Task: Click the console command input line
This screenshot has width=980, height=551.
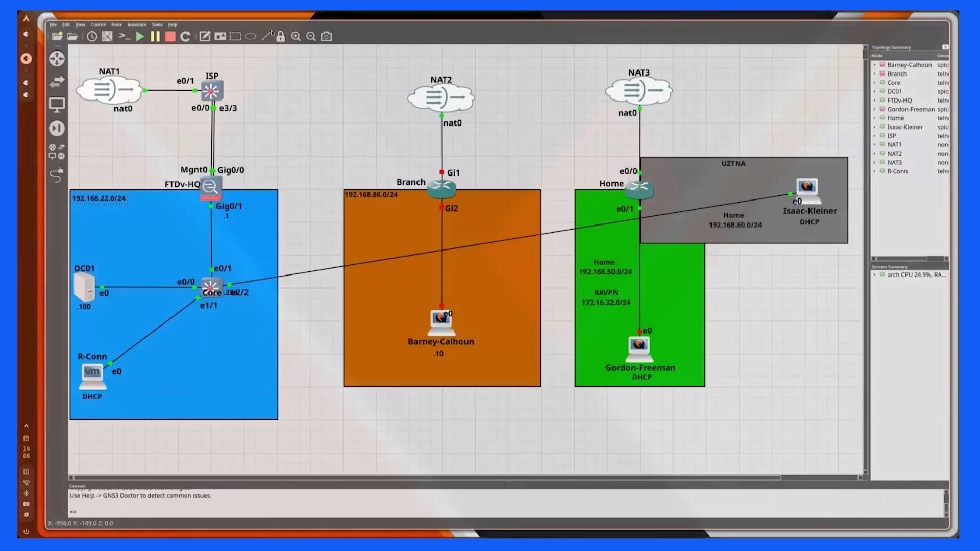Action: click(506, 512)
